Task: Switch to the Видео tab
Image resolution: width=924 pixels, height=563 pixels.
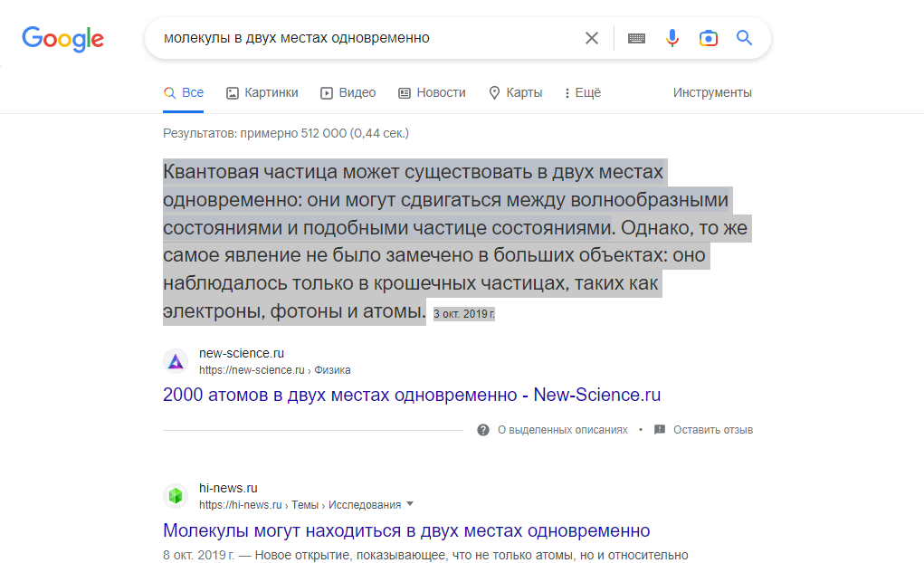Action: pyautogui.click(x=348, y=92)
